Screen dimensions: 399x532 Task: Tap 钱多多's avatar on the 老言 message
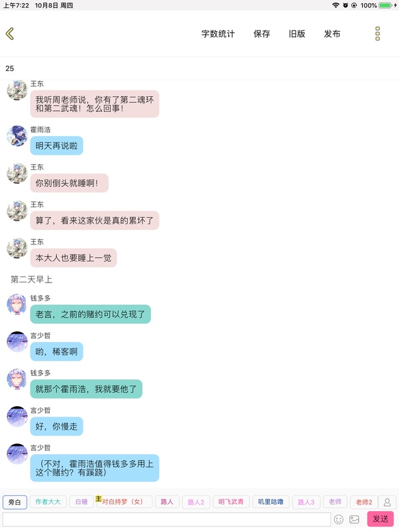pyautogui.click(x=17, y=304)
